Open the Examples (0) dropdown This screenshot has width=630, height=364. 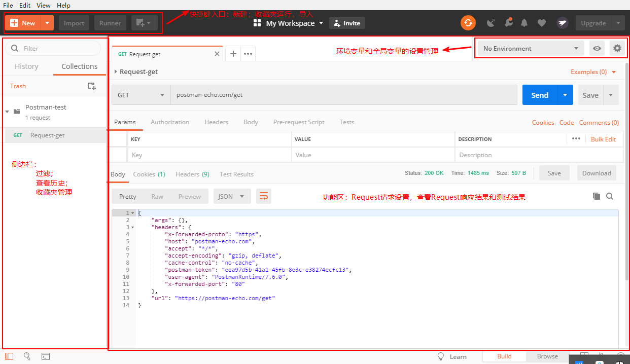[593, 72]
